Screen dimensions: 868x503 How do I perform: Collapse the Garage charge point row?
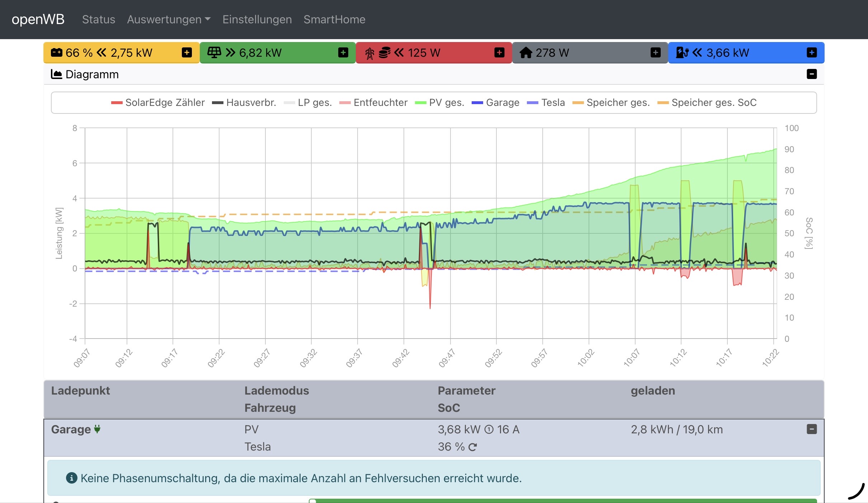[812, 429]
